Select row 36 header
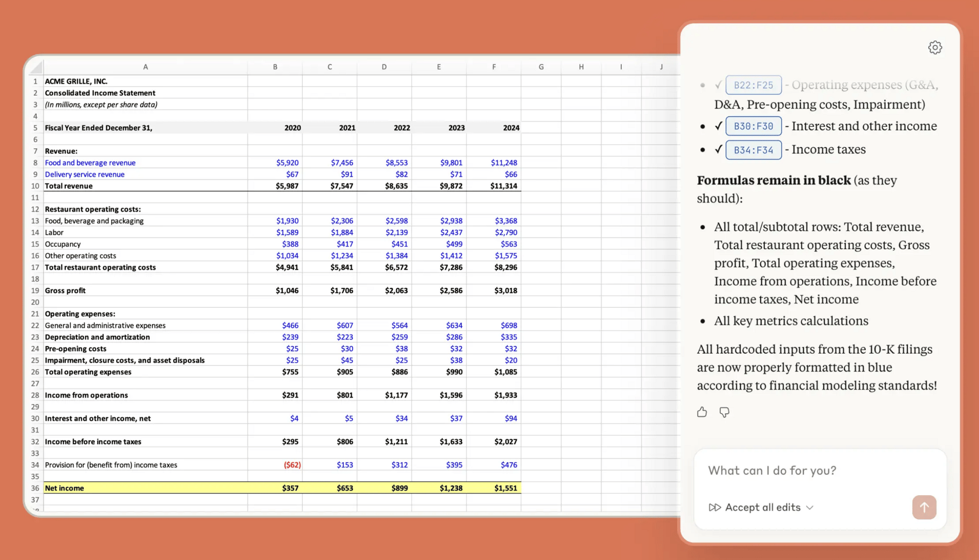The width and height of the screenshot is (979, 560). click(x=35, y=488)
